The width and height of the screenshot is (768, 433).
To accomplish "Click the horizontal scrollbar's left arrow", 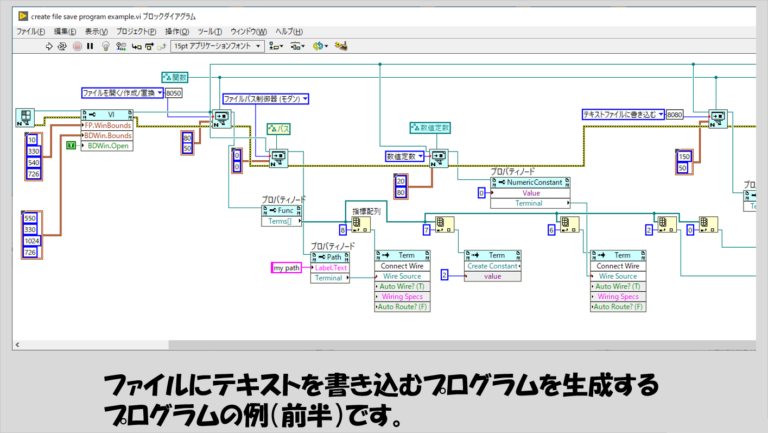I will point(18,345).
